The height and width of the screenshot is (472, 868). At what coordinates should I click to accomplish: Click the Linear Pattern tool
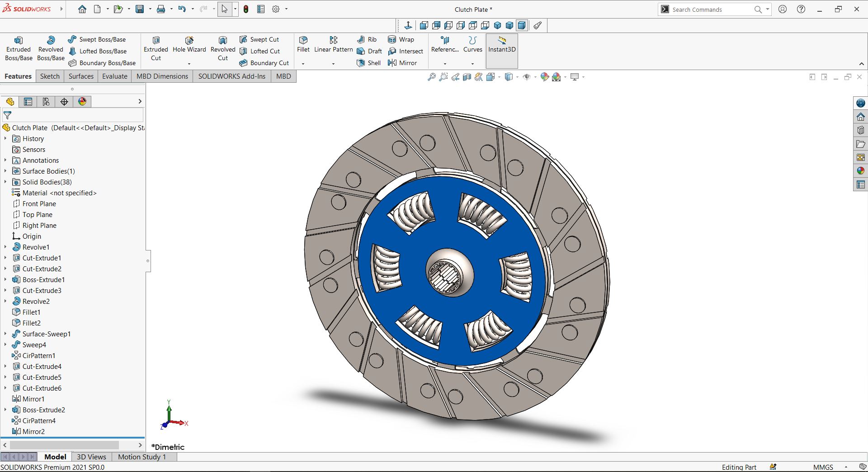[334, 44]
